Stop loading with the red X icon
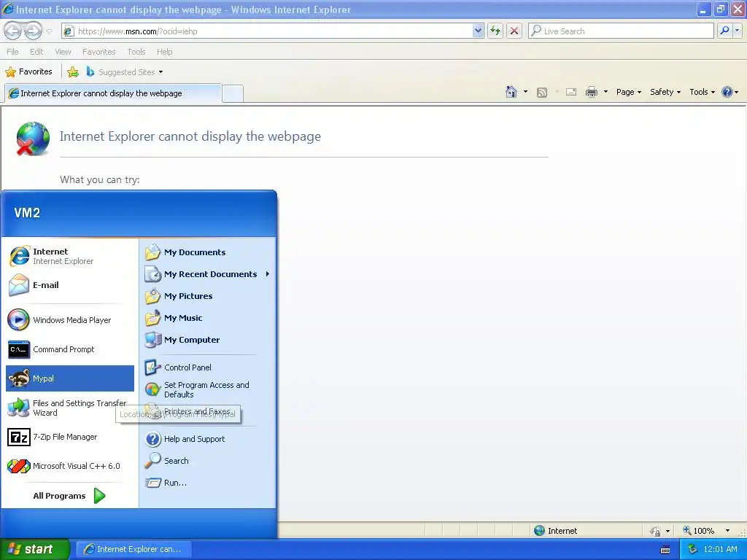This screenshot has width=747, height=560. point(514,31)
